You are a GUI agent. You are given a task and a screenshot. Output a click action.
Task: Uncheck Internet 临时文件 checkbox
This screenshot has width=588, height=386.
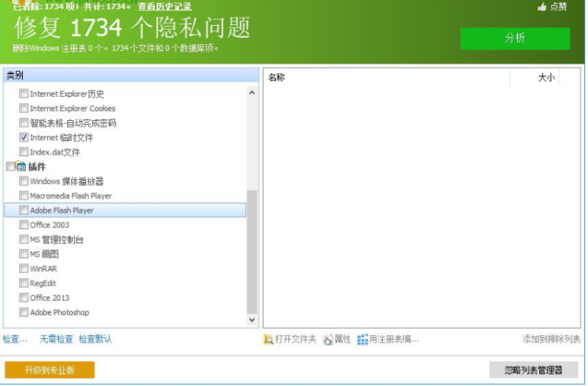point(24,138)
